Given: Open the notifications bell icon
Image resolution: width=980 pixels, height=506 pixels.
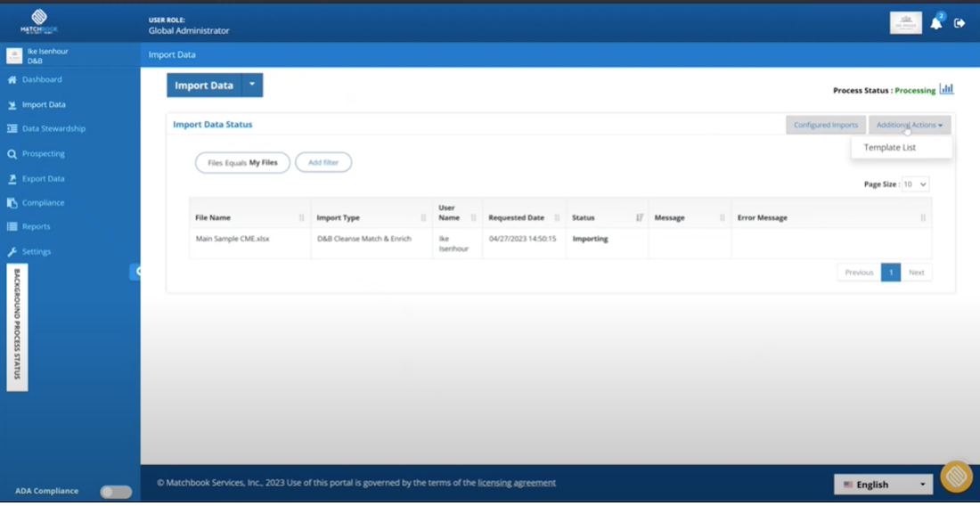Looking at the screenshot, I should click(936, 23).
